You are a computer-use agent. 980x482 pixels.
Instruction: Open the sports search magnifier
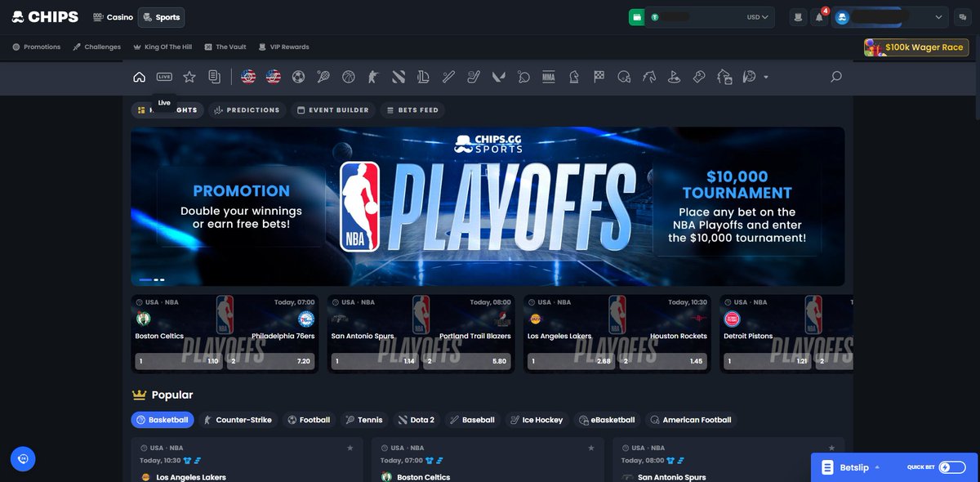click(x=835, y=77)
